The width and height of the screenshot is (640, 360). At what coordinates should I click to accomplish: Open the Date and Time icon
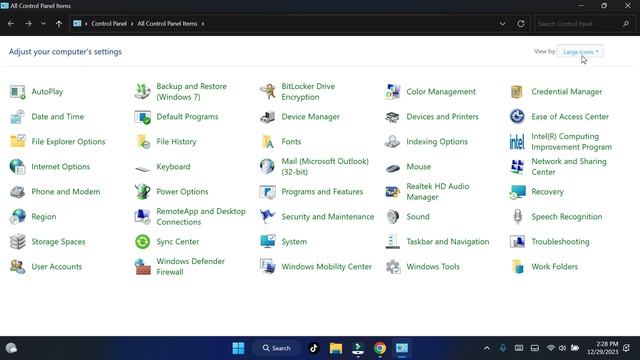click(18, 117)
